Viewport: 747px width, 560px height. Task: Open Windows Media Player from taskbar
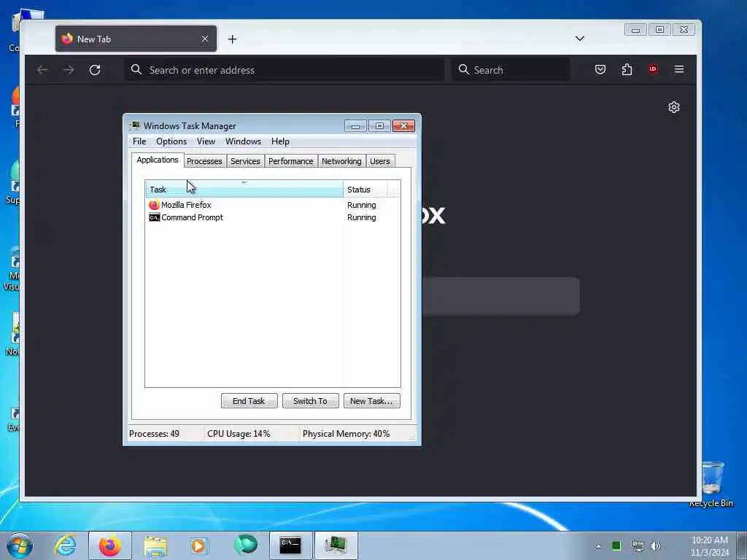tap(199, 545)
